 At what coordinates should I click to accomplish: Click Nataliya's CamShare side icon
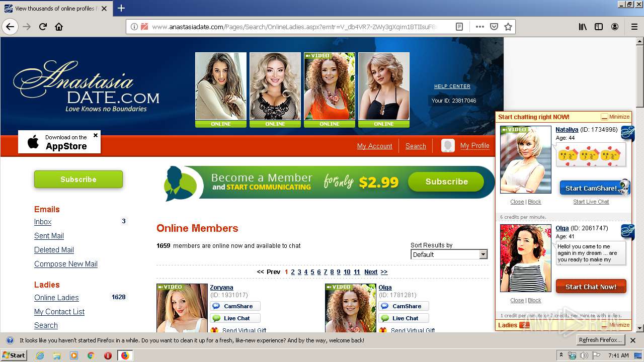pos(627,133)
